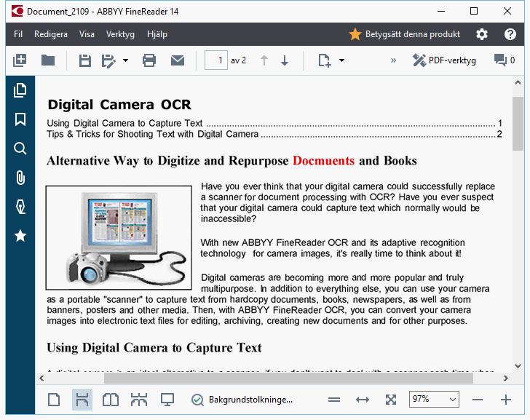Click the horizontal scrollbar right arrow
Screen dimensions: 530x420
506,378
